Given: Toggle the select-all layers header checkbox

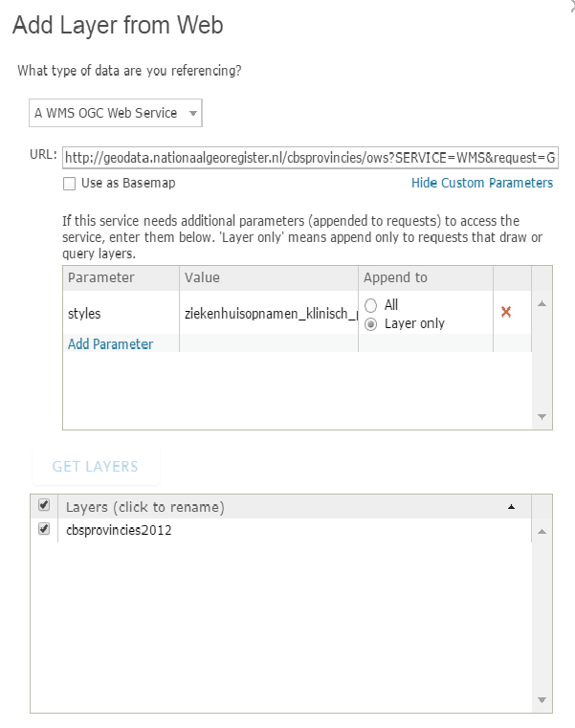Looking at the screenshot, I should [44, 506].
